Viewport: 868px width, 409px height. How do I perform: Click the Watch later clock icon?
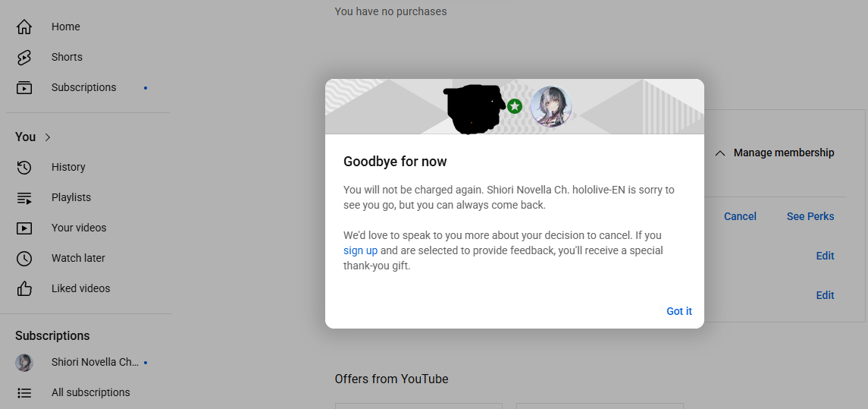coord(24,258)
